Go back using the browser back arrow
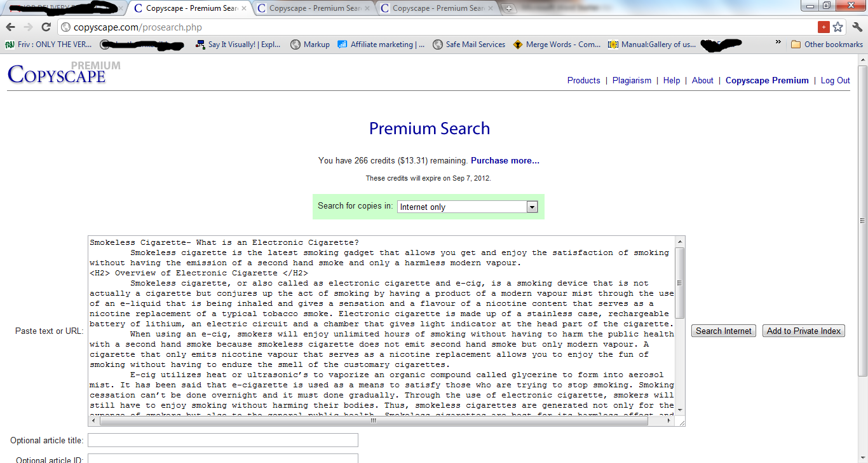The image size is (868, 463). [10, 27]
